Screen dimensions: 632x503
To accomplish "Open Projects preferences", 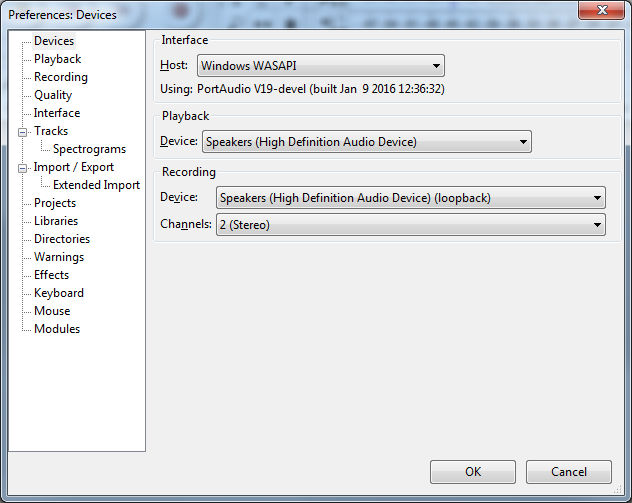I will coord(55,203).
